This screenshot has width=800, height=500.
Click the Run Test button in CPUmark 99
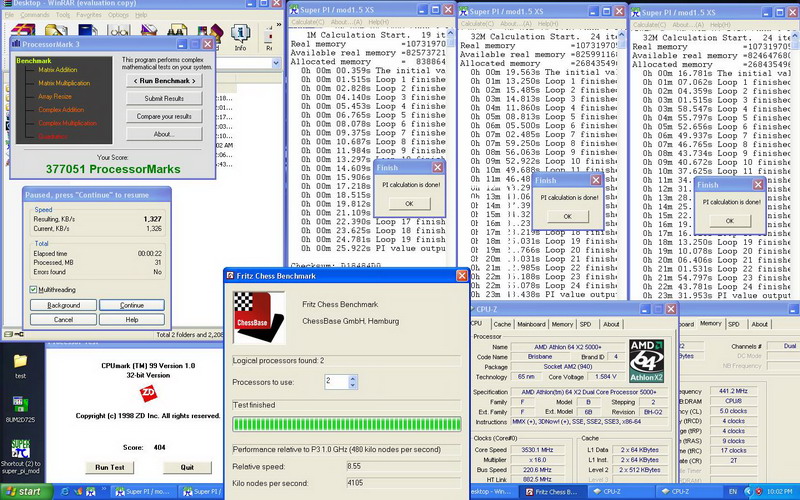(110, 467)
